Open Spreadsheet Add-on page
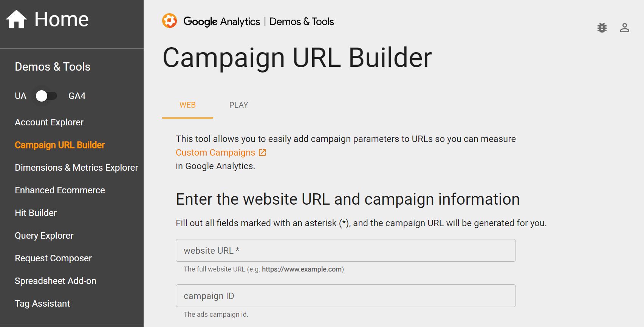 tap(56, 281)
